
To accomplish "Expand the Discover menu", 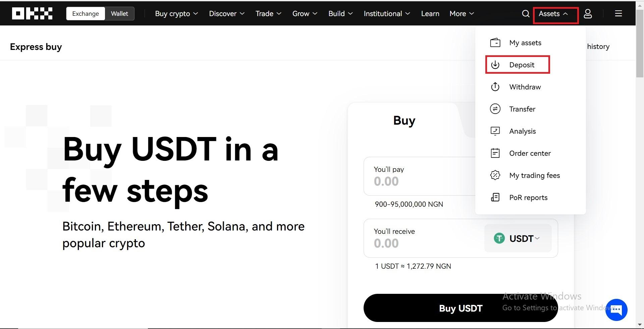I will (x=227, y=13).
